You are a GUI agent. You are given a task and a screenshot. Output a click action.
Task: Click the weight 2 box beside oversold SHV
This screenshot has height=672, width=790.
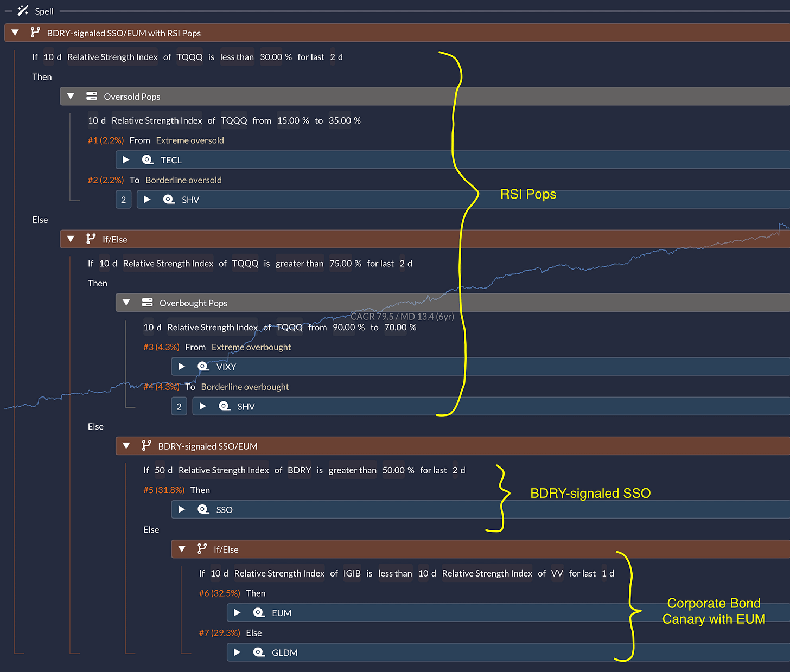(124, 199)
